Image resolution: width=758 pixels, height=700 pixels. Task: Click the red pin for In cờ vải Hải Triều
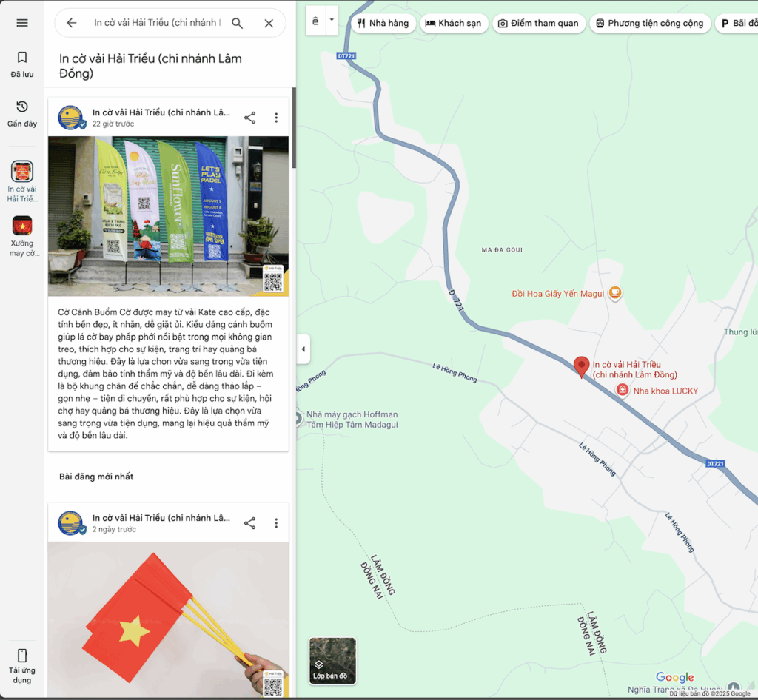click(x=581, y=367)
